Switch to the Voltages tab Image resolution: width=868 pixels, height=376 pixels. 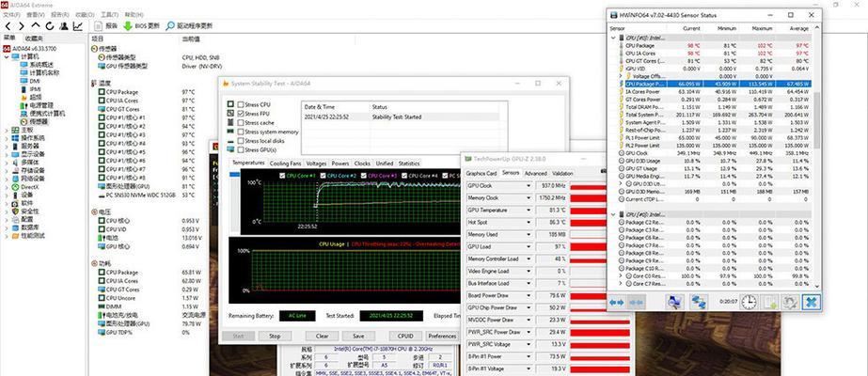316,164
